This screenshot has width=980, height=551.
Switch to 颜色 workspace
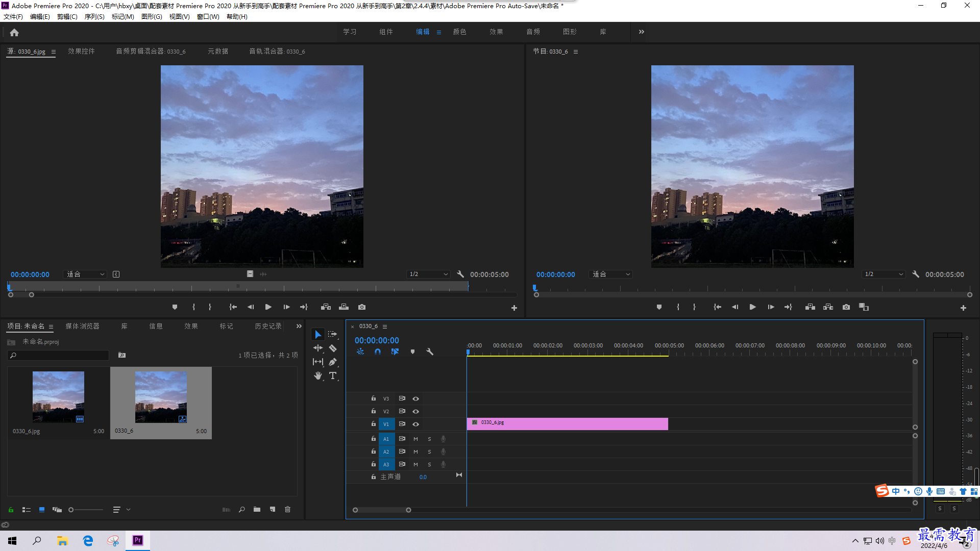click(x=460, y=32)
